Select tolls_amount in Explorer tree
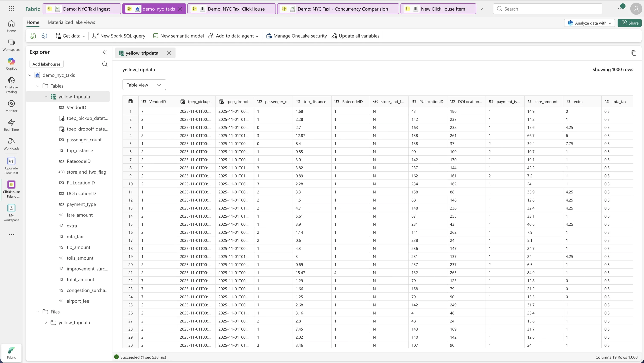This screenshot has height=363, width=644. pyautogui.click(x=80, y=258)
